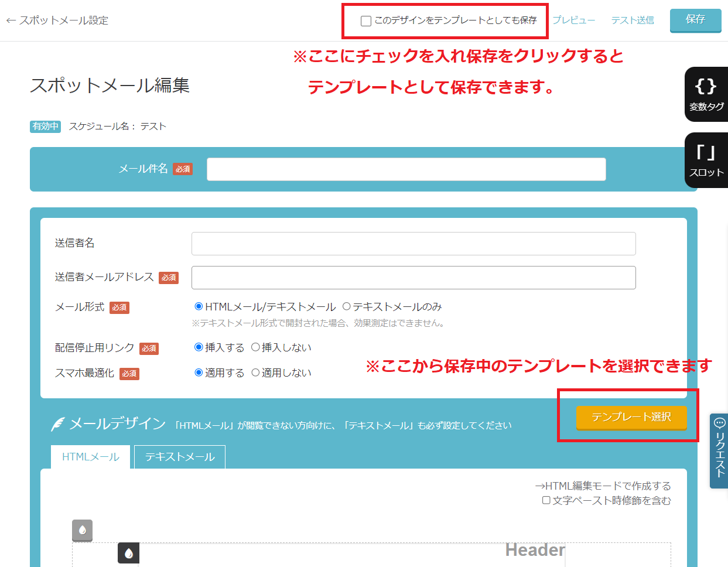Choose 挿入しない for unsubscribe link
728x567 pixels.
(x=255, y=347)
